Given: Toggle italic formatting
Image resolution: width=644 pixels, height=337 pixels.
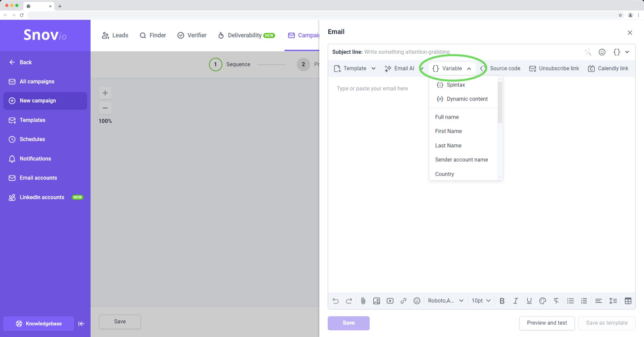Looking at the screenshot, I should (516, 301).
